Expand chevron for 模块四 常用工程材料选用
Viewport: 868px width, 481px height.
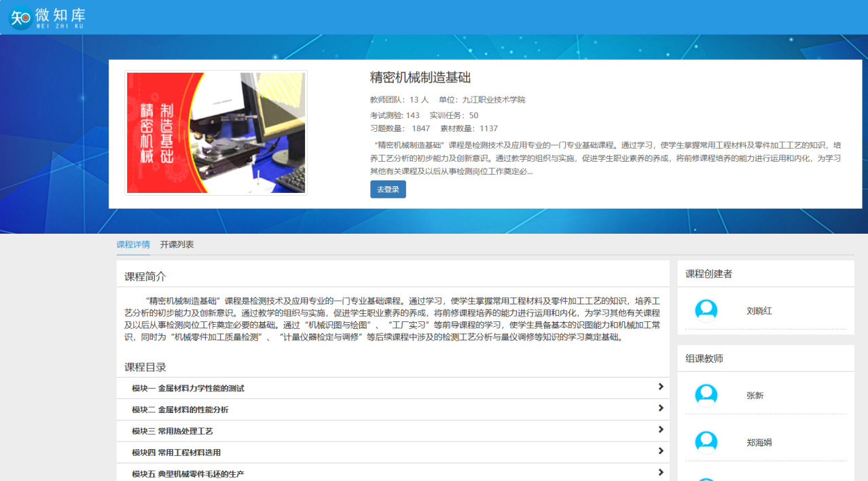[660, 451]
